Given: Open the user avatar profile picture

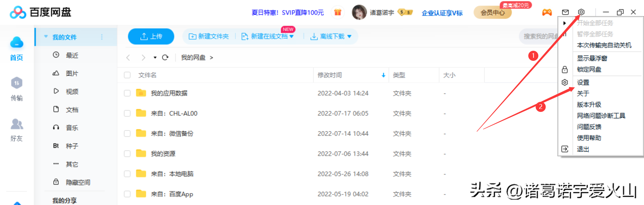Looking at the screenshot, I should [x=359, y=12].
